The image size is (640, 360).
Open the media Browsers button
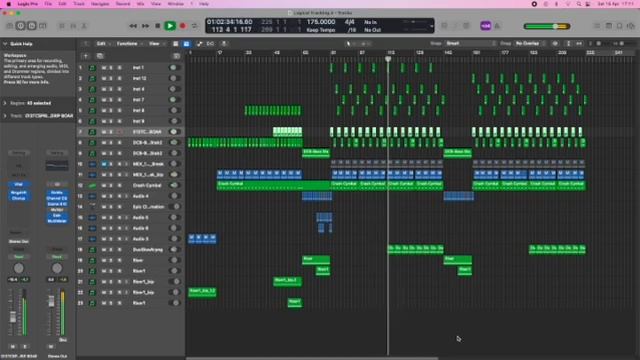point(631,26)
